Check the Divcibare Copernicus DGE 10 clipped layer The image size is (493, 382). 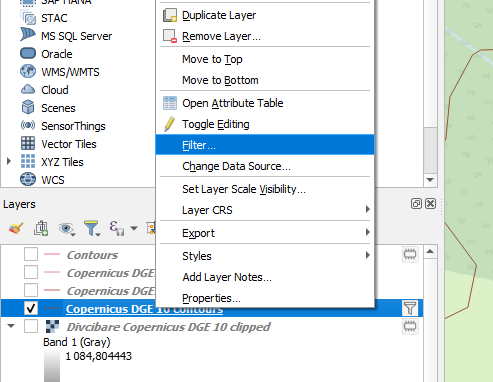(x=31, y=326)
